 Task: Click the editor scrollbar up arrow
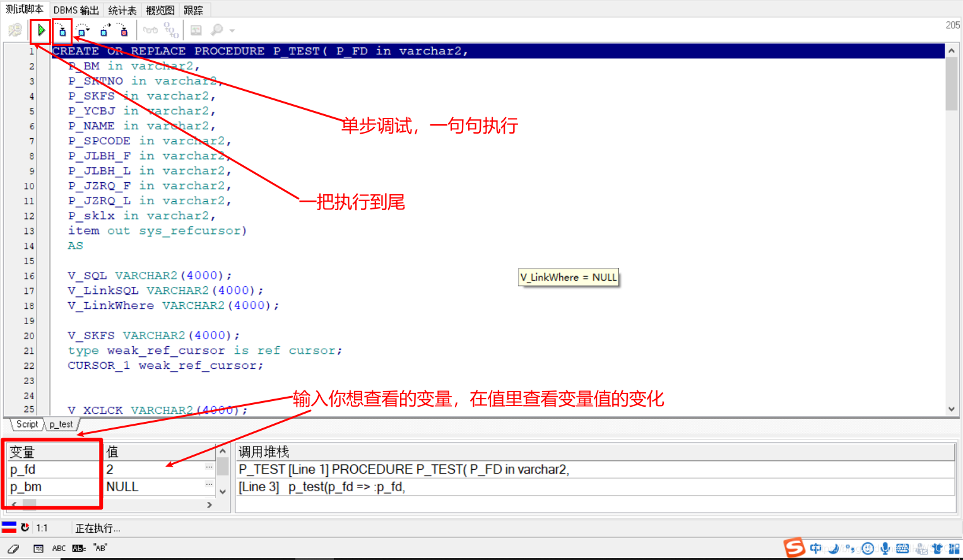[x=952, y=50]
